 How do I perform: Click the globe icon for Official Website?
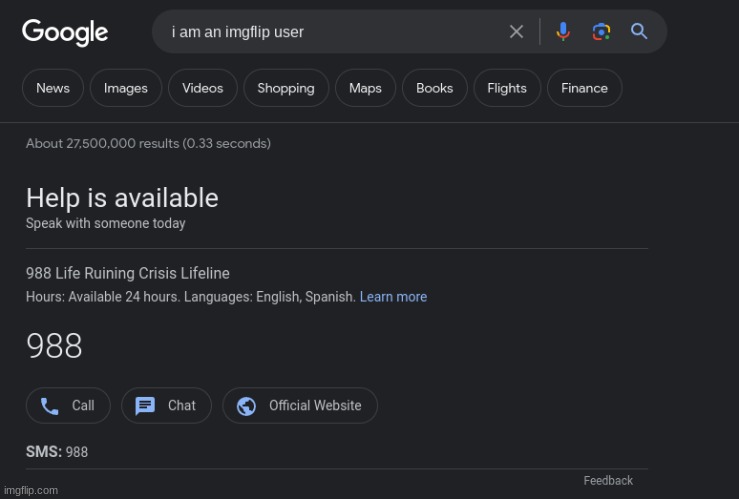[246, 406]
